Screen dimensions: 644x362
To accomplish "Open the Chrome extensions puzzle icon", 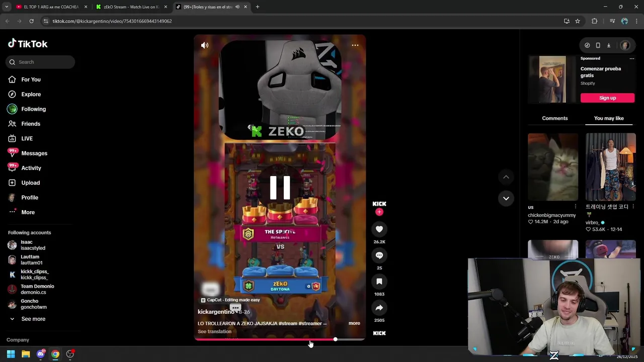I will 595,21.
